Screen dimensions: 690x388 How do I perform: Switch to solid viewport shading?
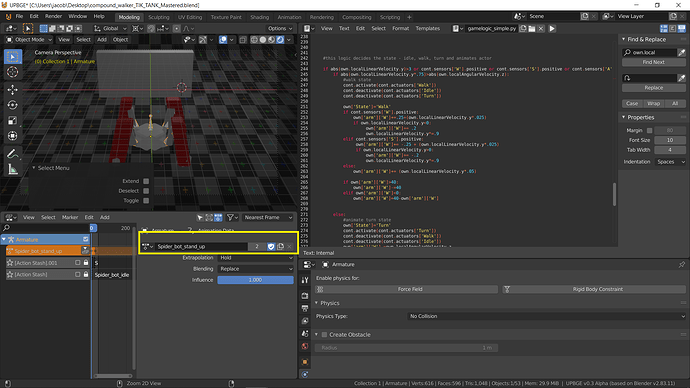tap(263, 40)
